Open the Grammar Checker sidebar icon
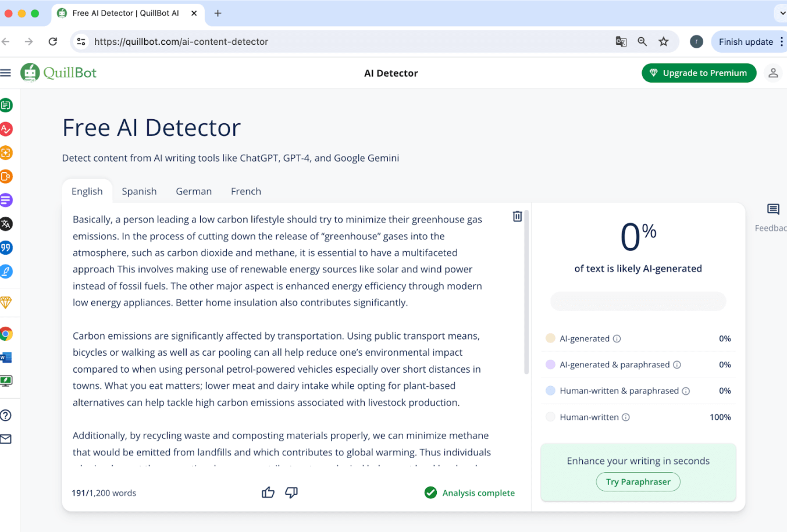Viewport: 787px width, 532px height. pos(6,129)
